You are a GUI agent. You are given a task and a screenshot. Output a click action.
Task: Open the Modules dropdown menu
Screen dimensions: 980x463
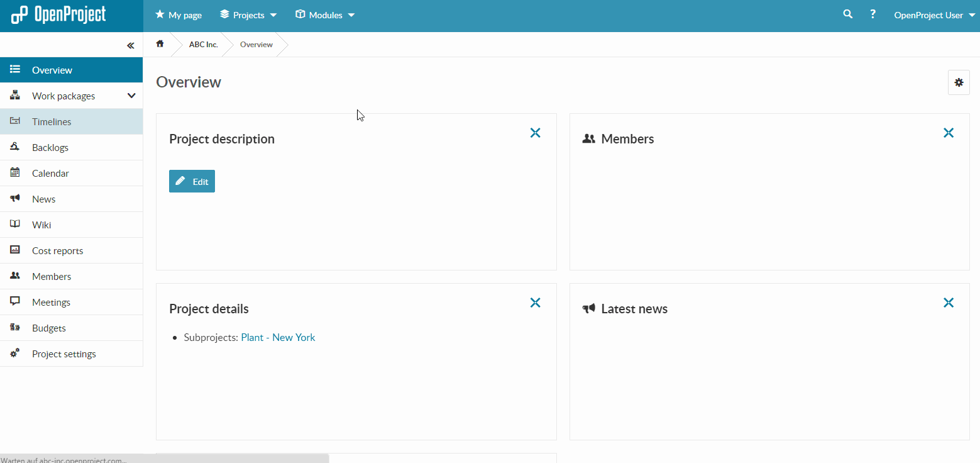(325, 15)
